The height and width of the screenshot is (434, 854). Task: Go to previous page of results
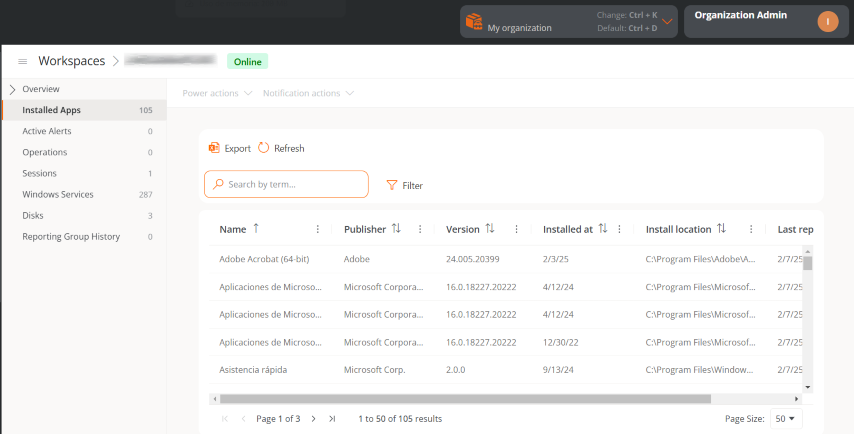pos(243,419)
